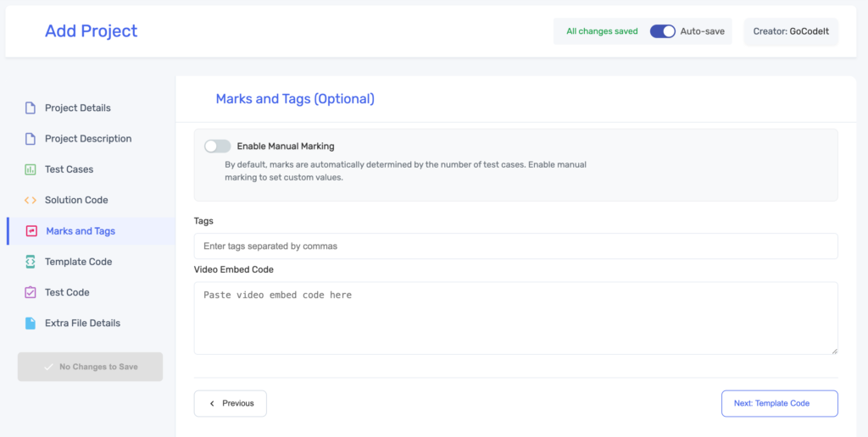Viewport: 868px width, 437px height.
Task: Click the Template Code icon
Action: click(x=31, y=262)
